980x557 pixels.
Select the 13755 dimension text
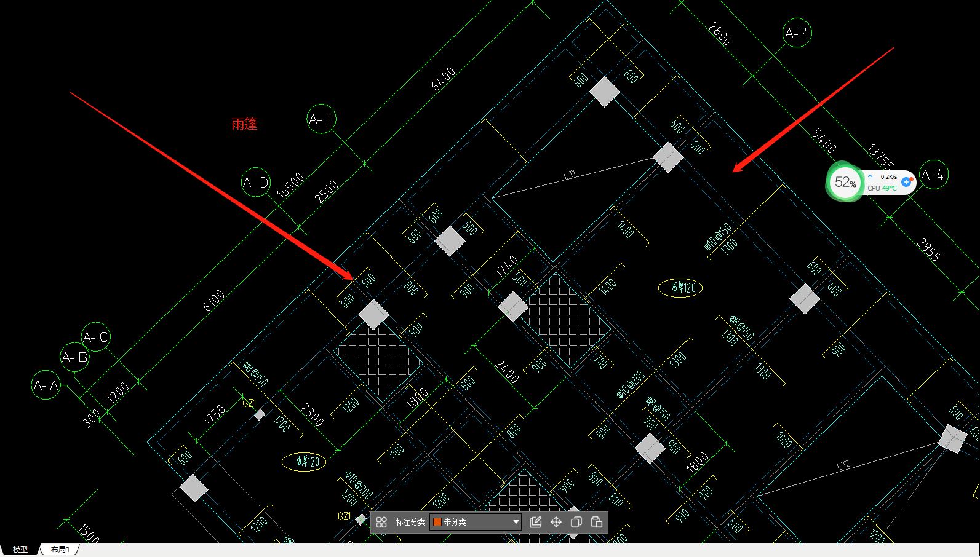[x=881, y=157]
